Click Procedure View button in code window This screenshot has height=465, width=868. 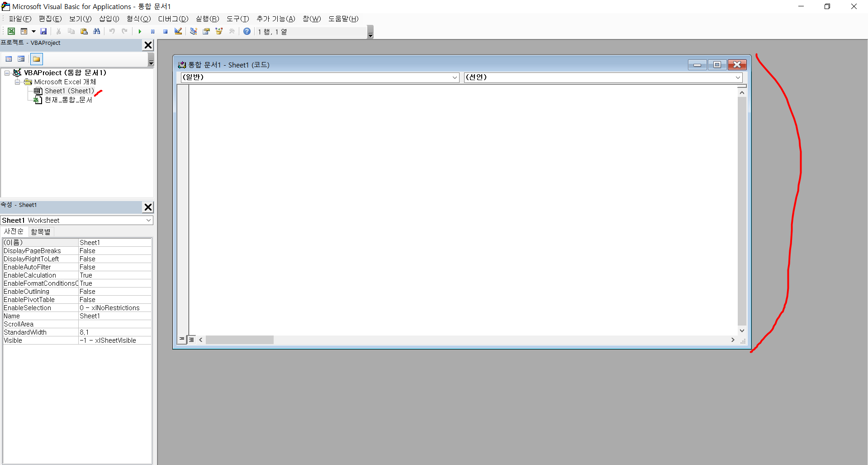click(182, 339)
